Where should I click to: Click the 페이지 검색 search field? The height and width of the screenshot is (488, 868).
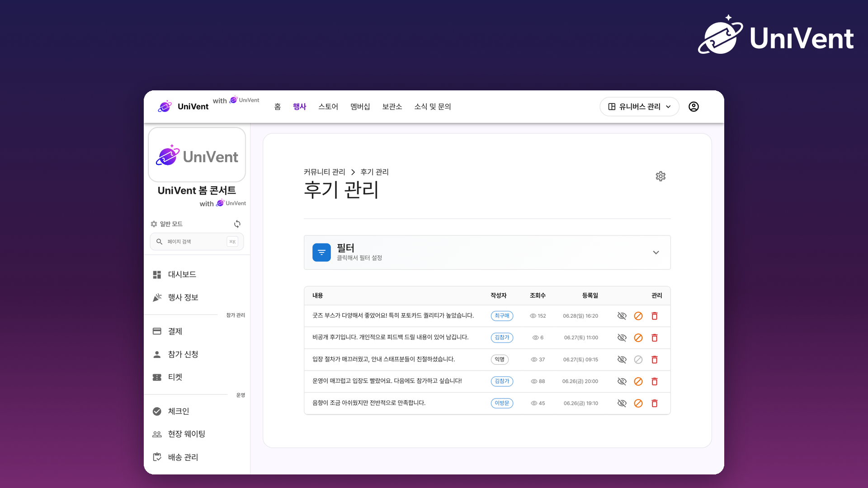197,242
